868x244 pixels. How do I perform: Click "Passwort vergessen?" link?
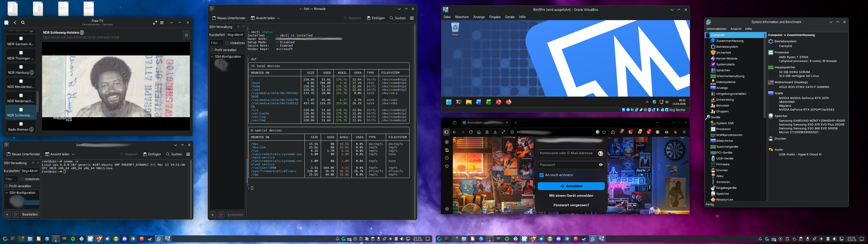pos(571,205)
